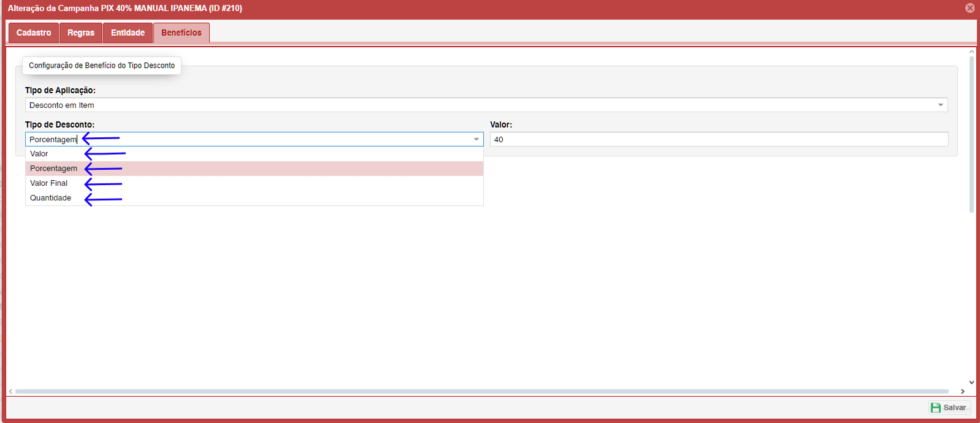The width and height of the screenshot is (980, 423).
Task: Switch to the Regras tab
Action: point(81,32)
